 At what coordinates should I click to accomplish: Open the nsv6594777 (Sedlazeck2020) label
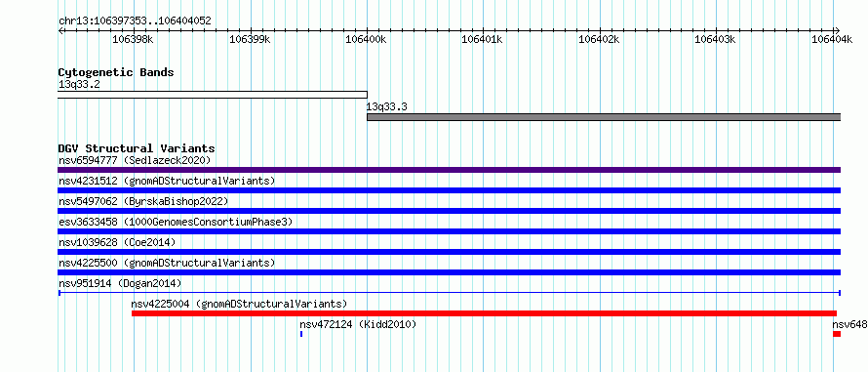135,161
